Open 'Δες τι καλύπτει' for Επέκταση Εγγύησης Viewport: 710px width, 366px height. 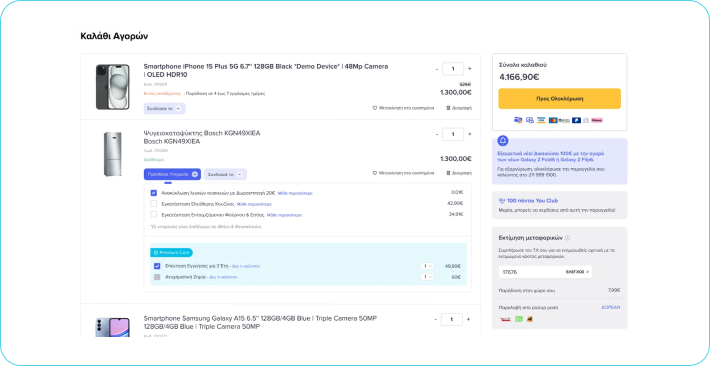tap(246, 266)
